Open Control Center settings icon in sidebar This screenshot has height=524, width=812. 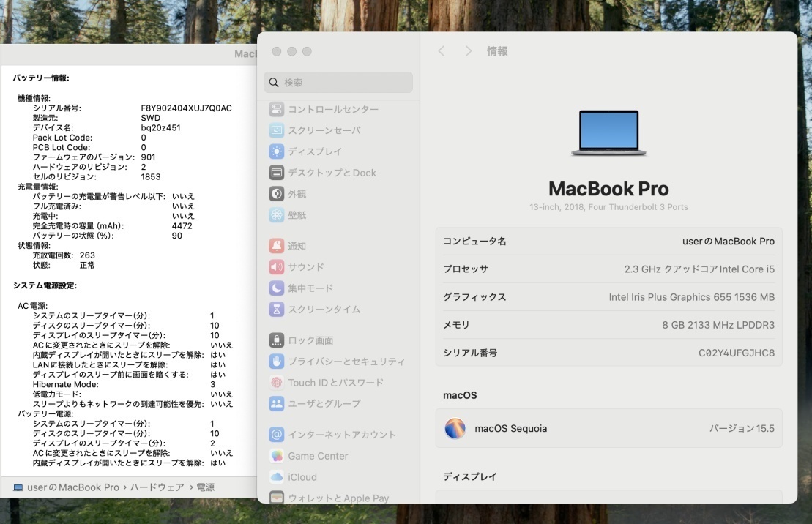pyautogui.click(x=277, y=109)
